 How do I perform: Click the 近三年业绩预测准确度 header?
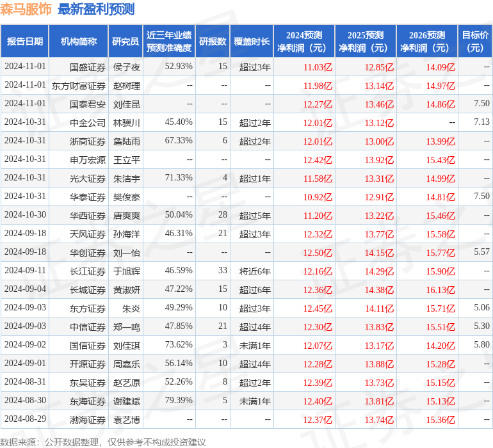tap(169, 41)
